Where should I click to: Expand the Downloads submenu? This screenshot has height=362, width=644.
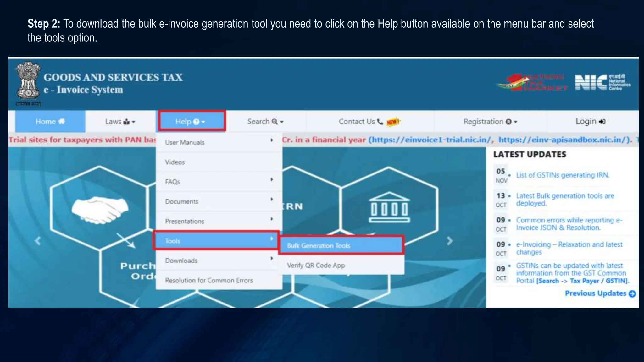(x=219, y=261)
